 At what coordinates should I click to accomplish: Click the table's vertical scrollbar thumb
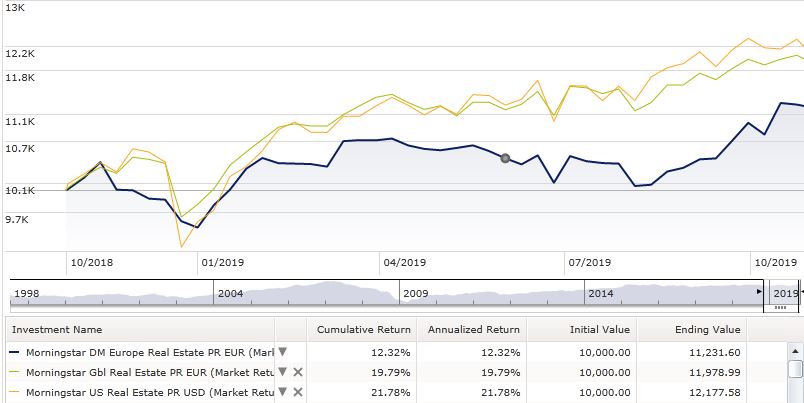pyautogui.click(x=795, y=370)
